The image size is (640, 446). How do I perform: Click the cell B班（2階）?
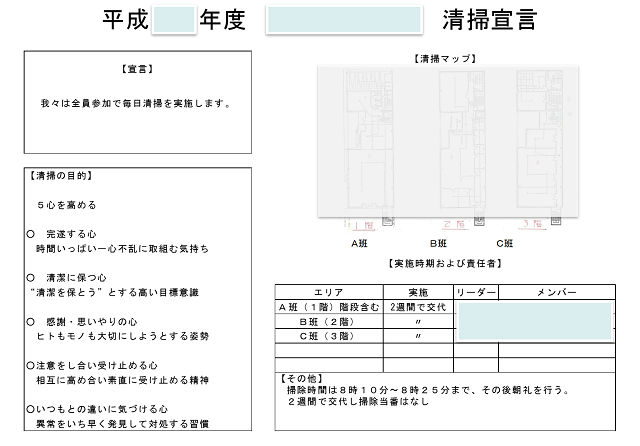point(329,322)
